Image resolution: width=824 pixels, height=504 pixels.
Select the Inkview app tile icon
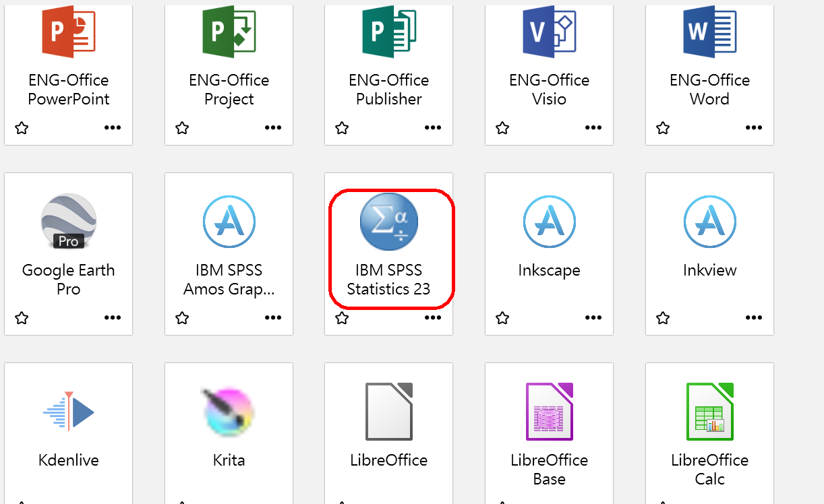pyautogui.click(x=709, y=222)
